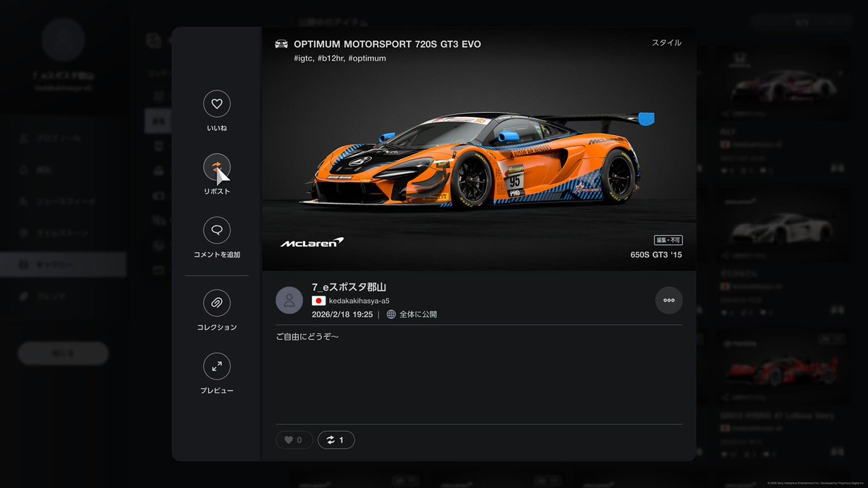Add to collection with paperclip icon

coord(217,303)
